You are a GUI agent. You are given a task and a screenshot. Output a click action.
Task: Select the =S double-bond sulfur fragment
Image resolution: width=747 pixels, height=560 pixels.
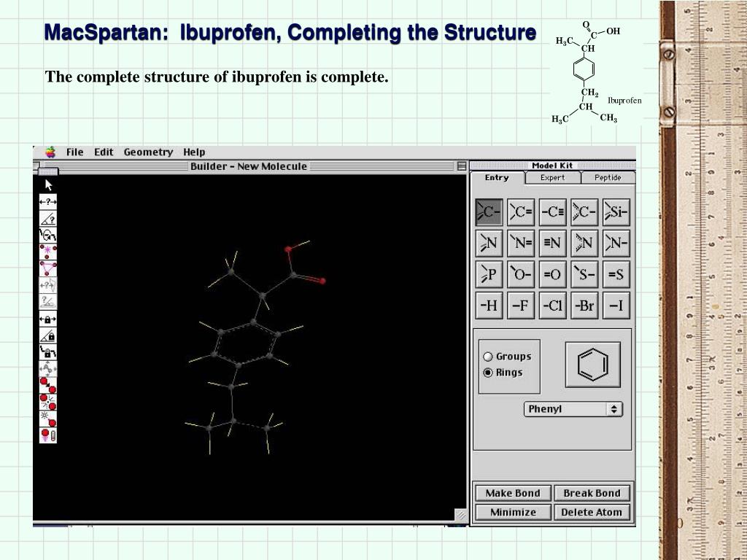click(616, 274)
